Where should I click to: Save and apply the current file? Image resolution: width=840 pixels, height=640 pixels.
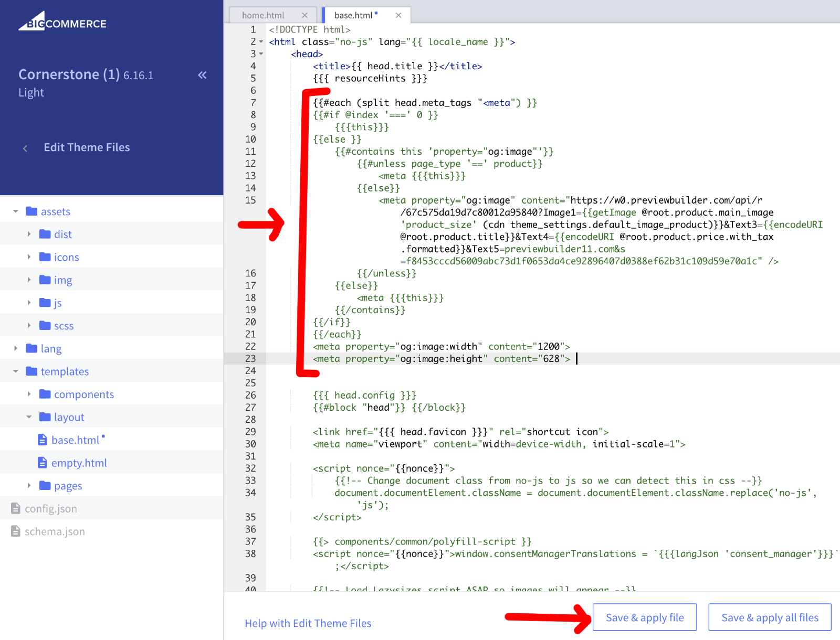coord(645,617)
